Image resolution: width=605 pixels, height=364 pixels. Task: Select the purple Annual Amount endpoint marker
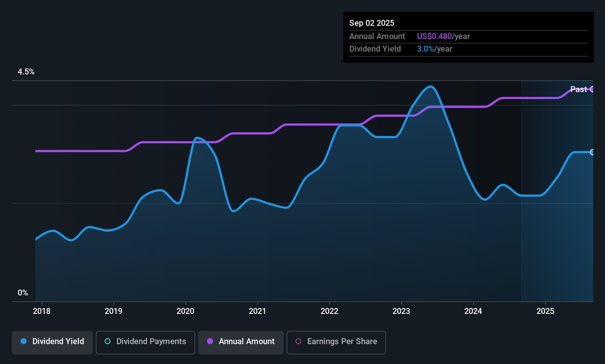click(592, 89)
